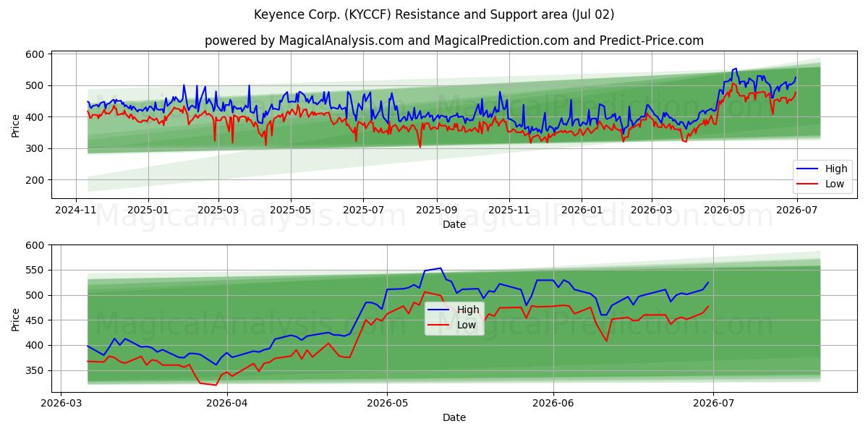Click the blue line sample beside upper-chart High
Image resolution: width=868 pixels, height=434 pixels.
807,169
